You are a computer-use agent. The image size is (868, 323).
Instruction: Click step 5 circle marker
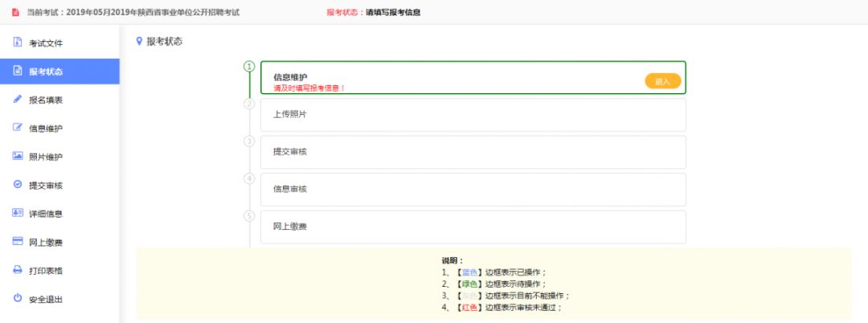pyautogui.click(x=249, y=215)
